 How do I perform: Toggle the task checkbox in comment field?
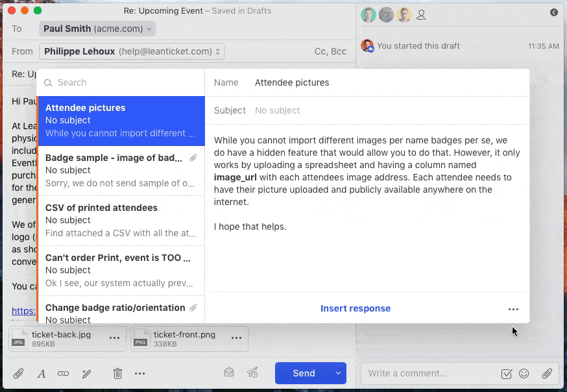[507, 373]
